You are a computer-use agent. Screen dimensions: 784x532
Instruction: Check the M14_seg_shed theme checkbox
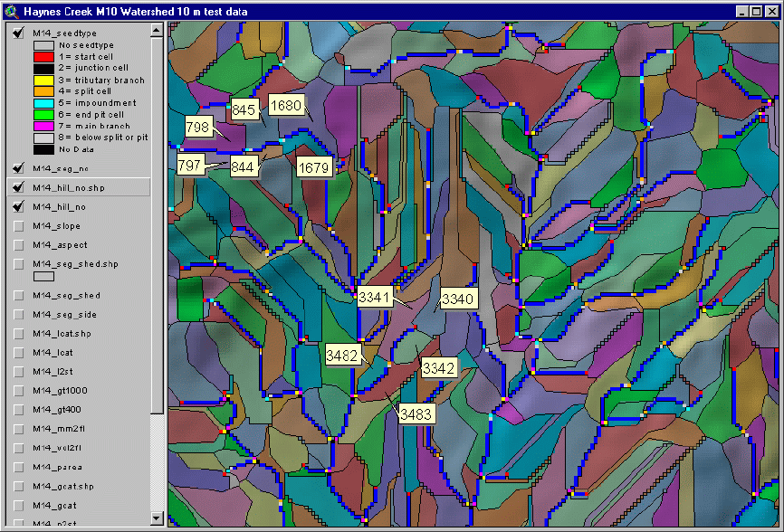[x=18, y=295]
